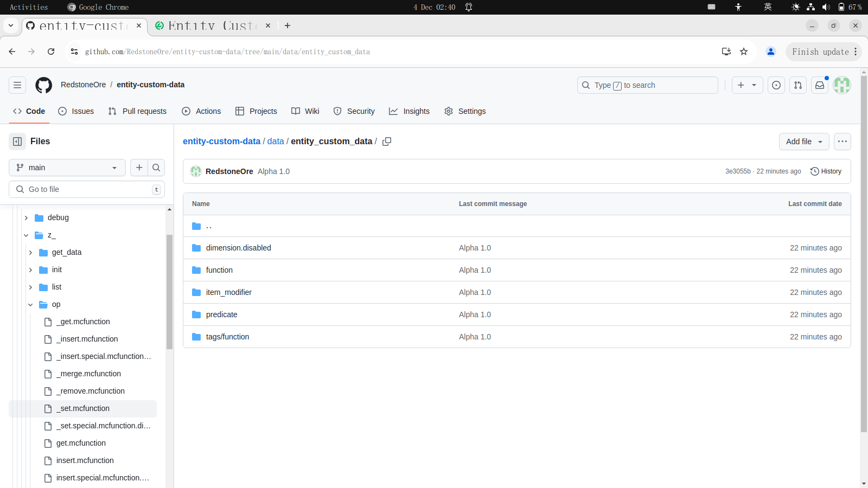Add a new file using plus icon in sidebar
This screenshot has width=868, height=488.
[139, 168]
